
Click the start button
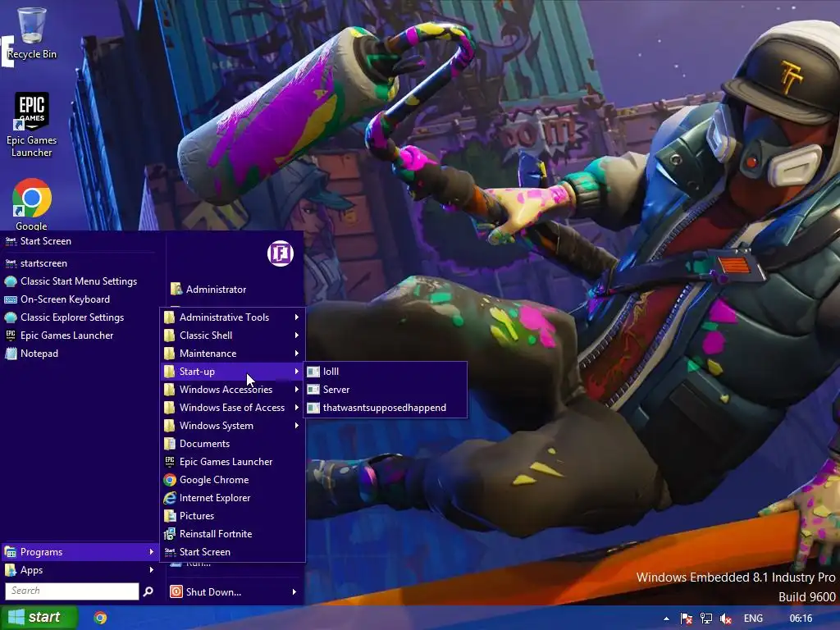pos(39,618)
